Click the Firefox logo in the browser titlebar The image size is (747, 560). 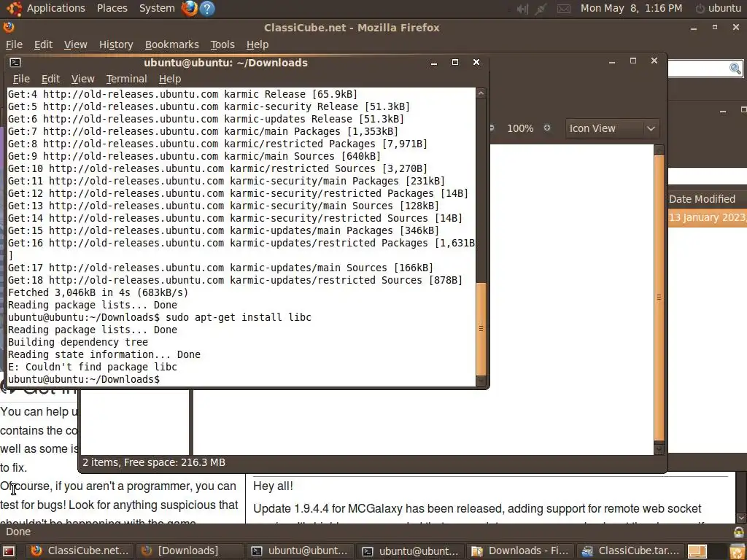(9, 27)
